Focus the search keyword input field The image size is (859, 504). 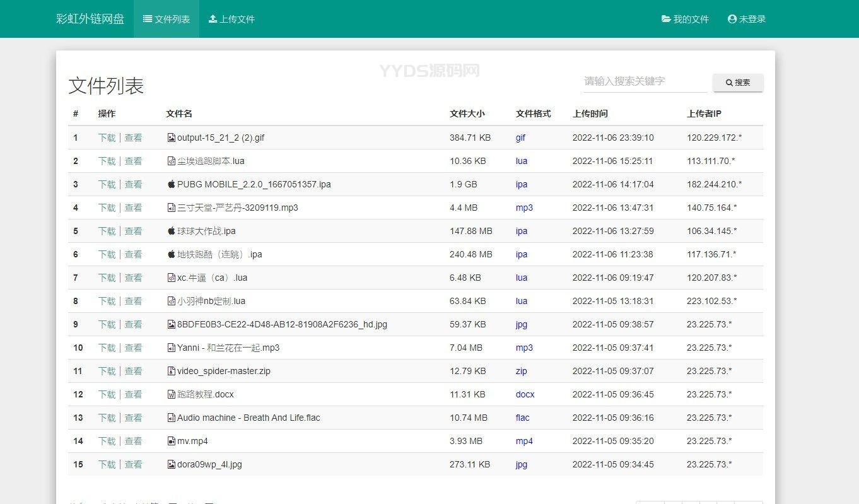coord(645,81)
